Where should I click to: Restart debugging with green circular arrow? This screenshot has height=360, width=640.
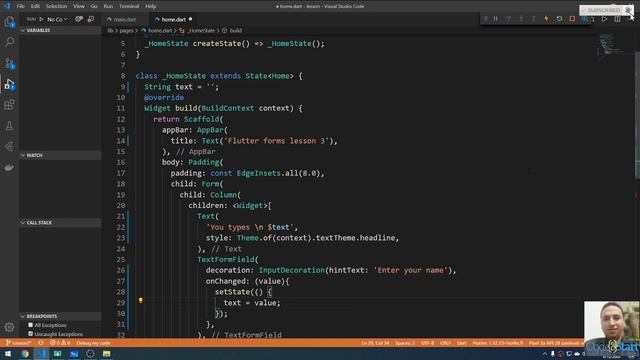[x=559, y=19]
